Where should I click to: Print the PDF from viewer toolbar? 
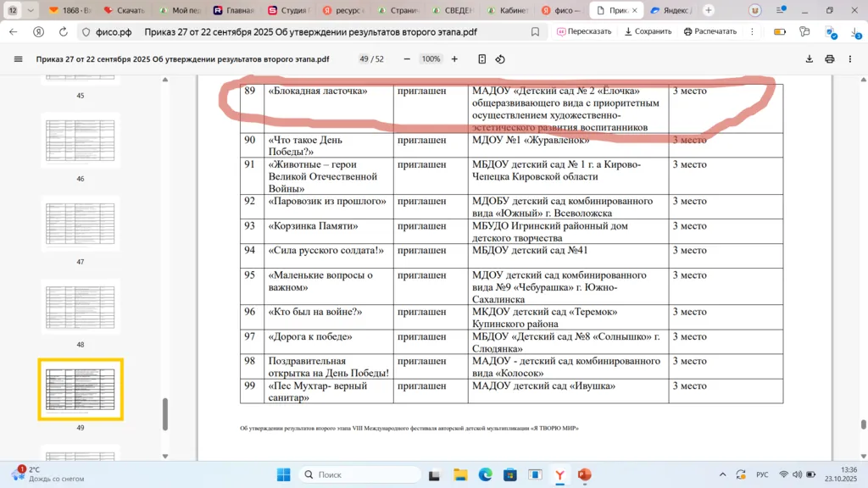829,59
